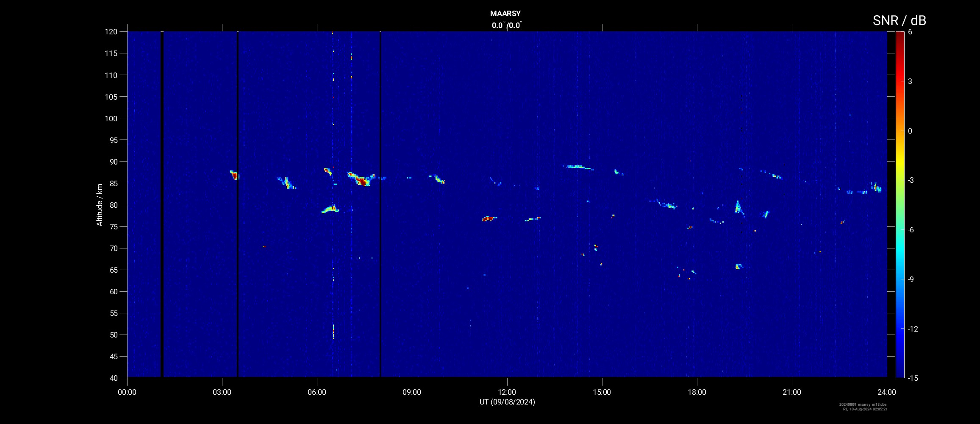
Task: Click the 110 altitude tick label
Action: click(x=111, y=75)
